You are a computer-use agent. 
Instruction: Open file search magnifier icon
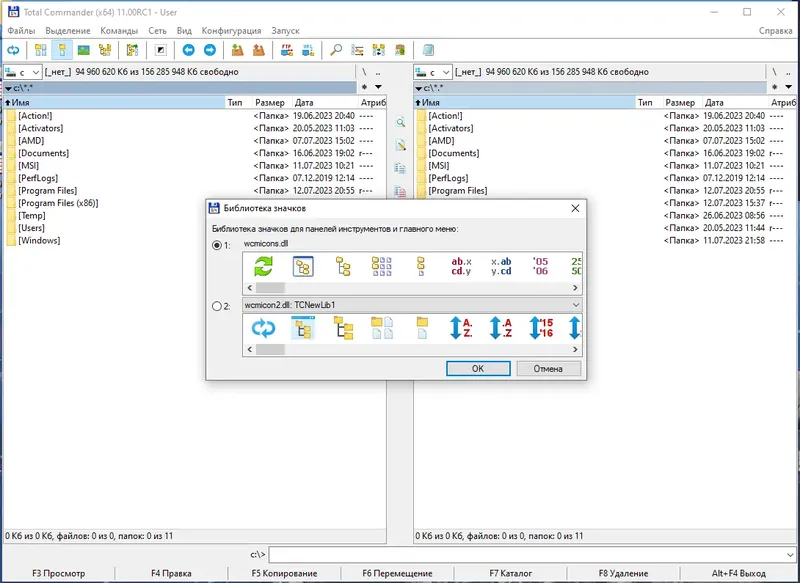(x=336, y=50)
